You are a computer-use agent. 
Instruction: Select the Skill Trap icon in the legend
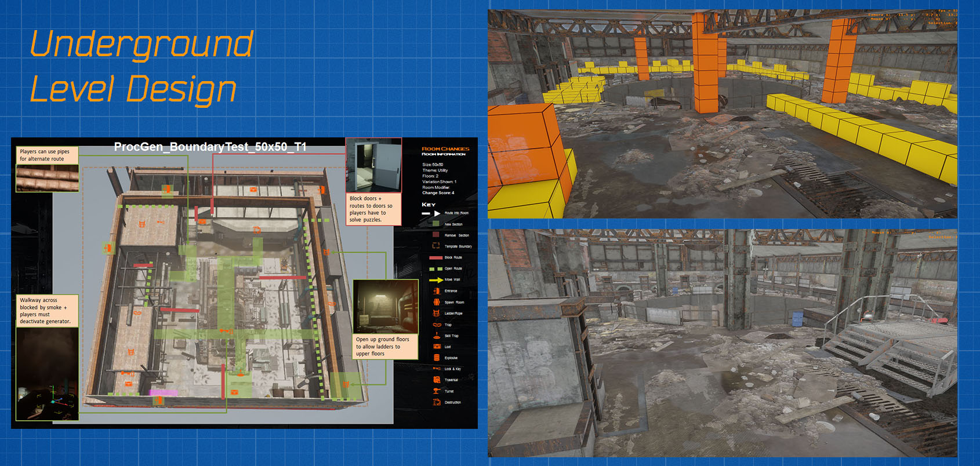tap(436, 335)
